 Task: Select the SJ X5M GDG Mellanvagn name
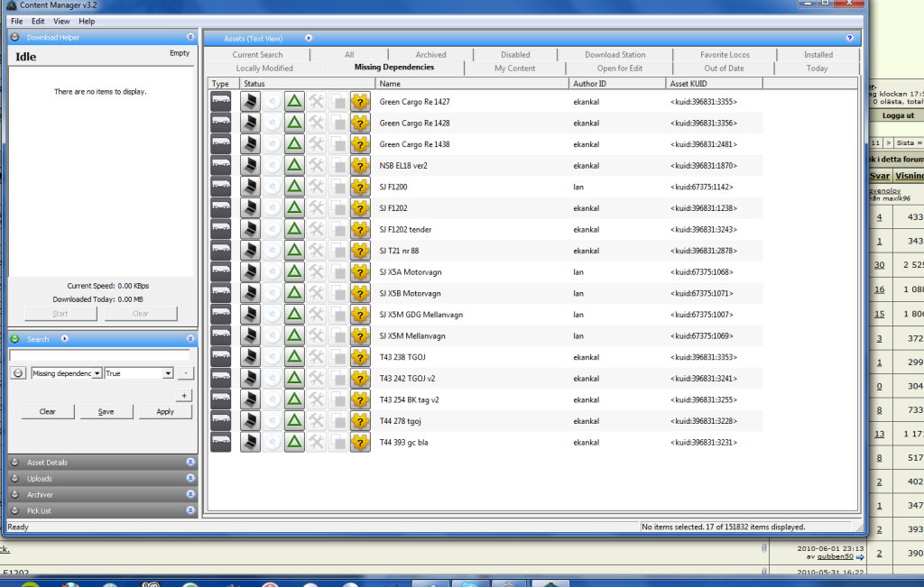pos(421,315)
